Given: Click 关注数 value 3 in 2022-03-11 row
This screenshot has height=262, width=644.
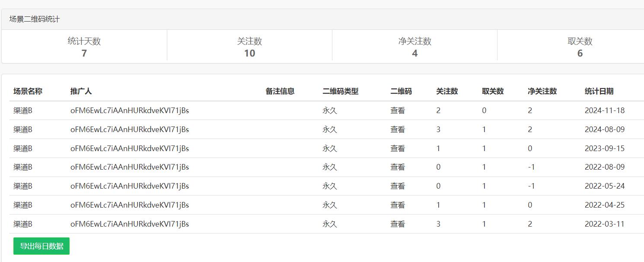Looking at the screenshot, I should (438, 224).
